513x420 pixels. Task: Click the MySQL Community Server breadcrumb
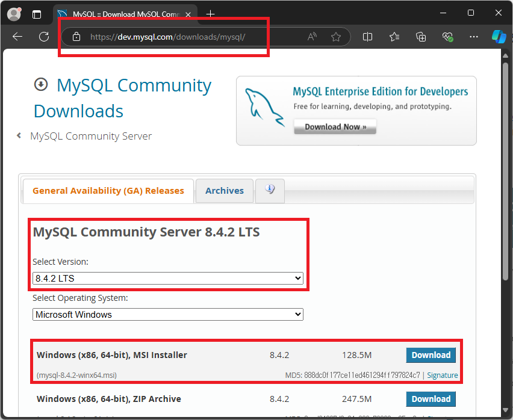(x=91, y=136)
